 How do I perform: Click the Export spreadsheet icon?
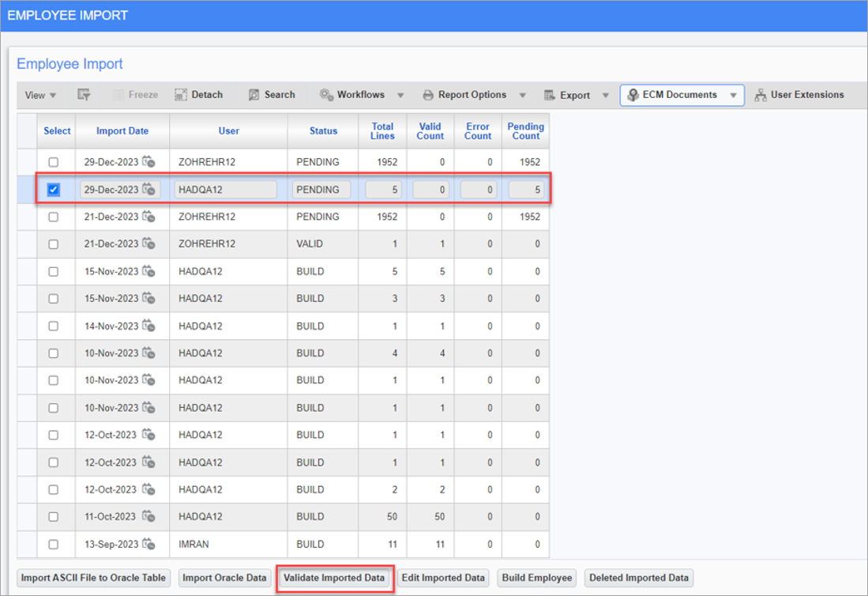(x=549, y=96)
